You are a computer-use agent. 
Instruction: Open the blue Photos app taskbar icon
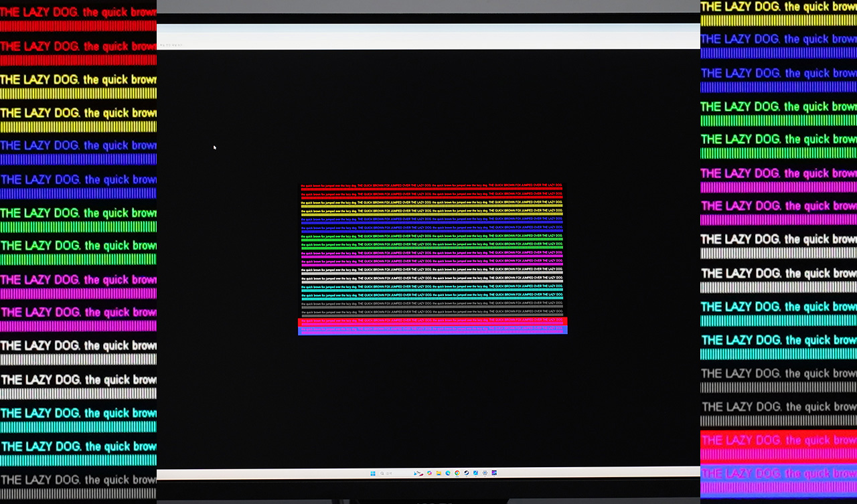pos(475,473)
